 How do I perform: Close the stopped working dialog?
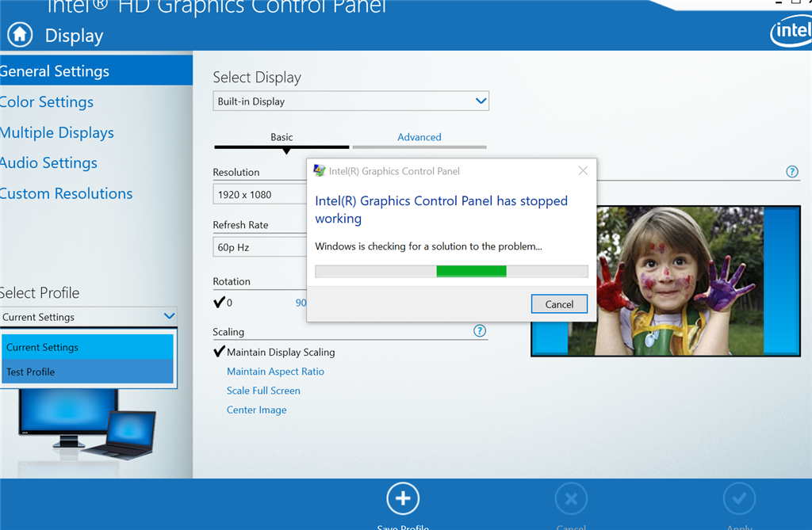tap(583, 171)
